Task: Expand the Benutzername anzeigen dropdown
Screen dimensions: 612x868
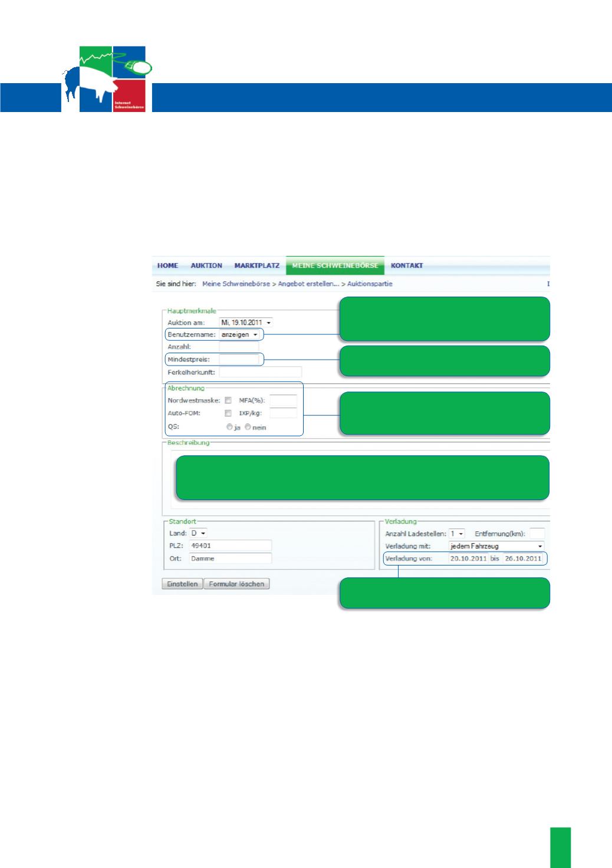Action: (x=239, y=335)
